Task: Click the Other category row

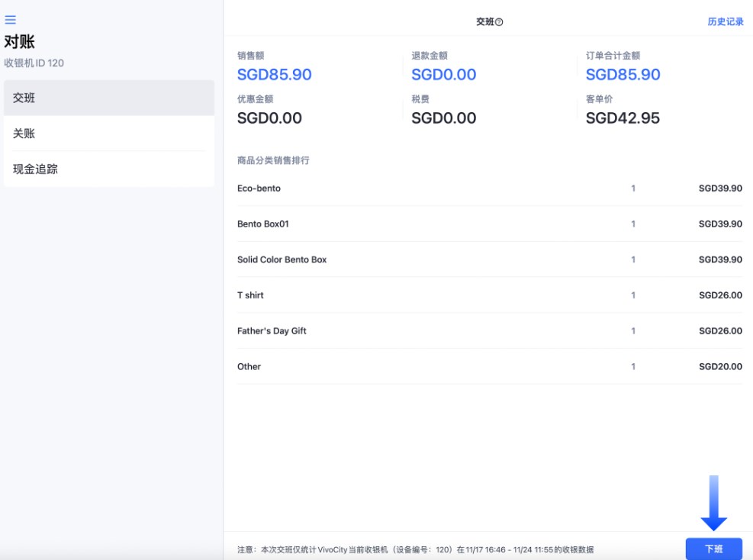Action: click(489, 367)
